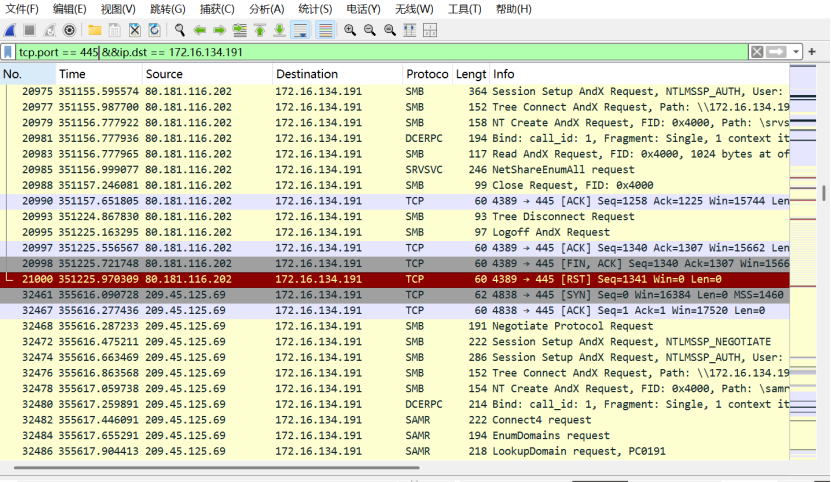The height and width of the screenshot is (482, 831).
Task: Sort by the Time column header
Action: (99, 74)
